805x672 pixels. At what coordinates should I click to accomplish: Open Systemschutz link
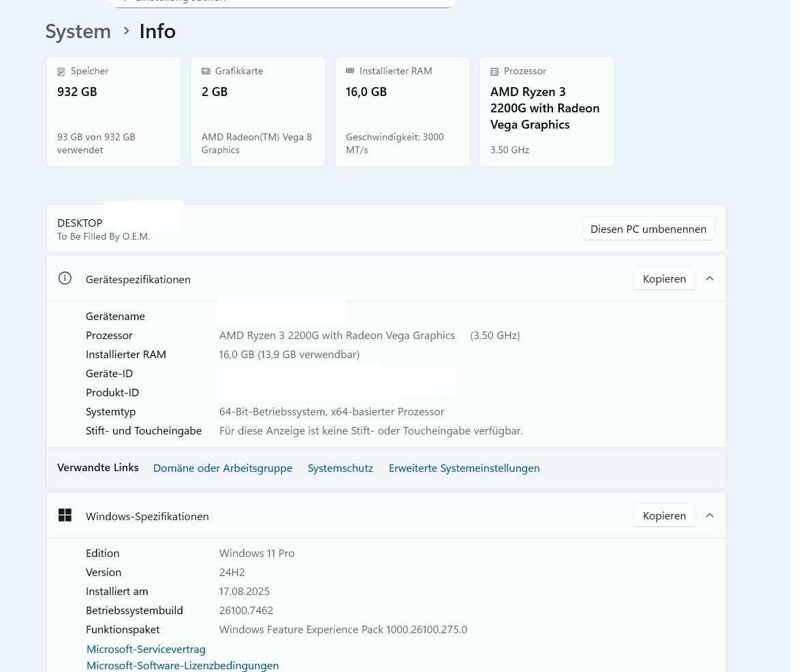point(341,468)
